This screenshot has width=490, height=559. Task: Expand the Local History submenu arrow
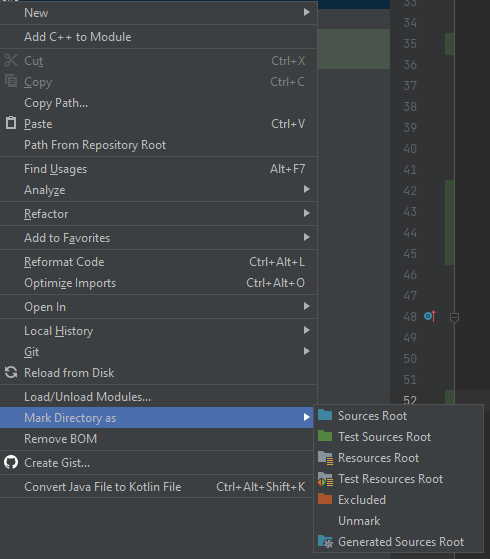306,330
